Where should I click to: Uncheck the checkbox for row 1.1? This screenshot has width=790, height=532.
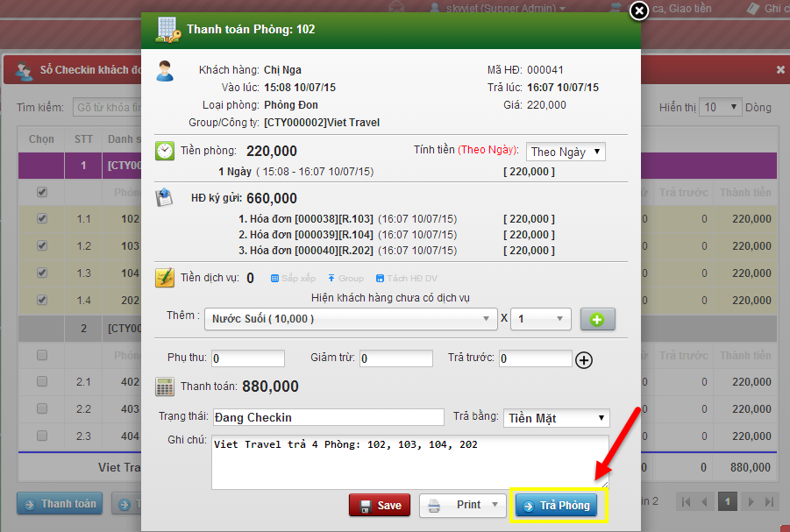click(x=42, y=219)
